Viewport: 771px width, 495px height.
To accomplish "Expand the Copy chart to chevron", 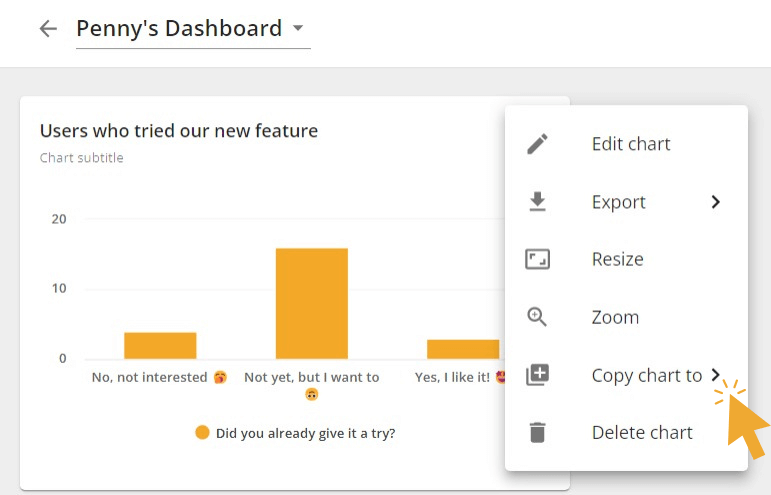I will [x=716, y=375].
